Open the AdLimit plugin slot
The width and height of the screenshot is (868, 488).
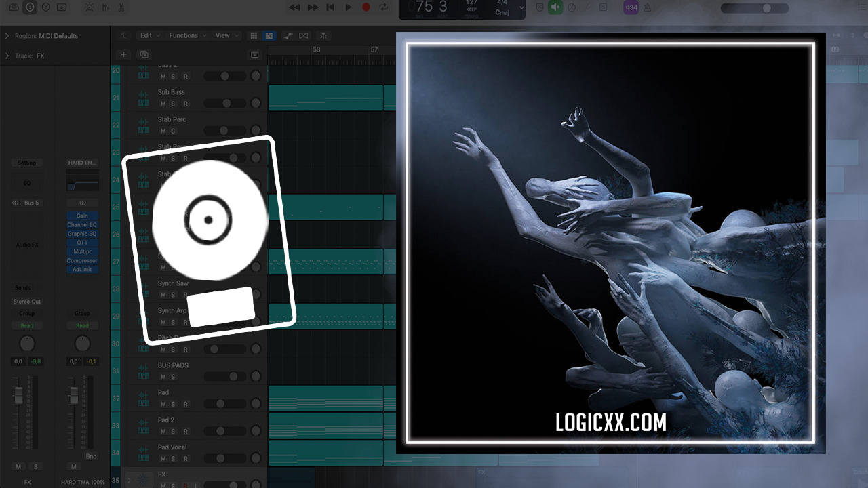pyautogui.click(x=82, y=269)
